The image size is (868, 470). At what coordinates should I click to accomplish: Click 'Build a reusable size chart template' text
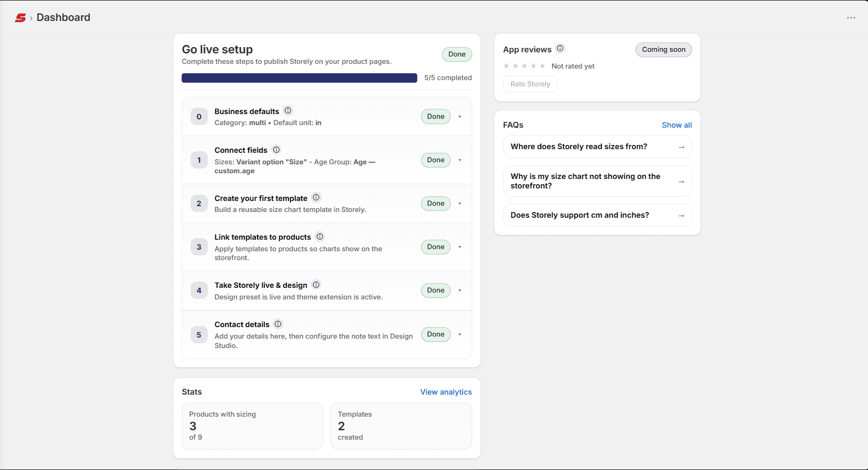[291, 210]
